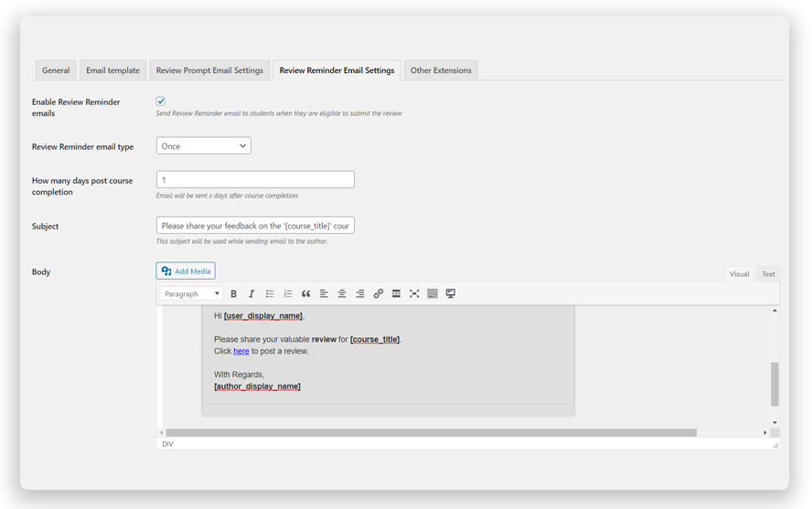Click the editor horizontal scrollbar thumb
The image size is (812, 509).
click(432, 432)
